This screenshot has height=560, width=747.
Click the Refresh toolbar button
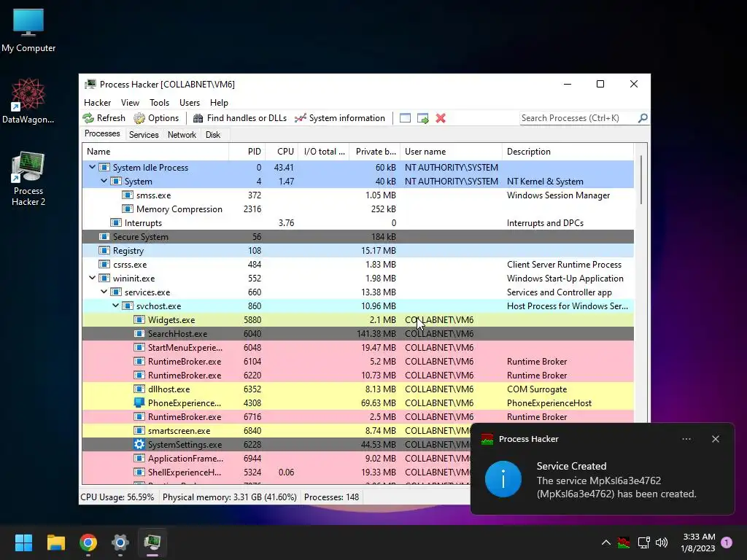click(104, 118)
